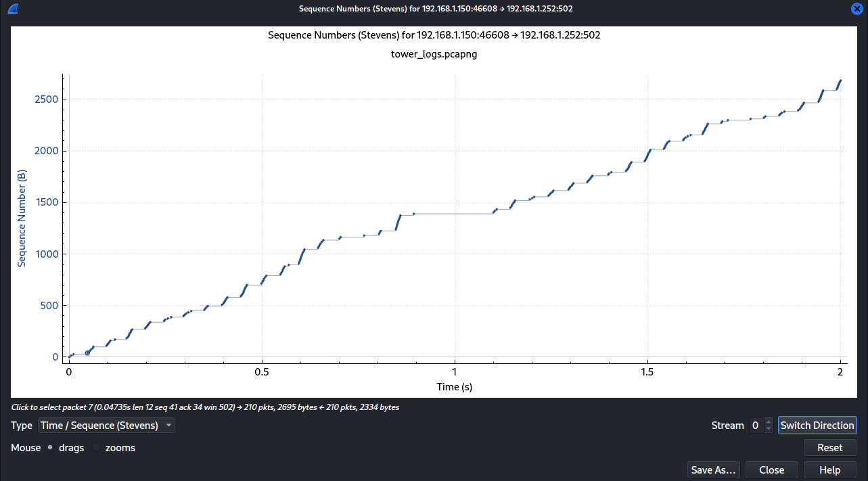This screenshot has width=868, height=481.
Task: Click the Stream number input field
Action: click(756, 426)
